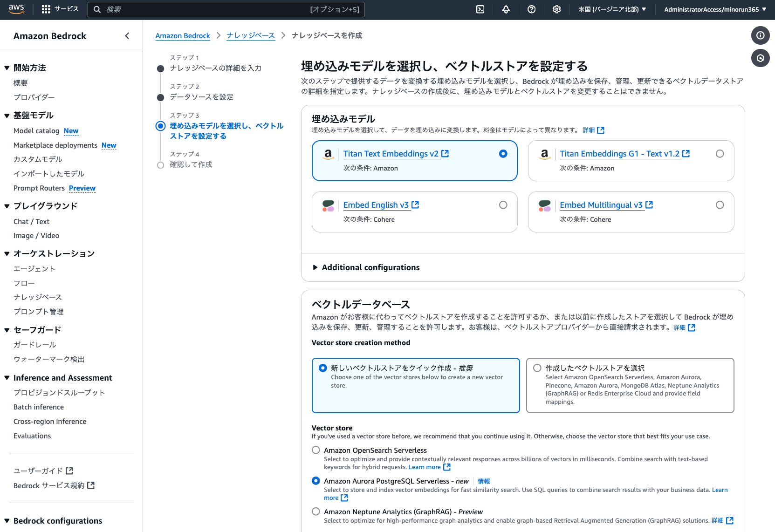The image size is (775, 532).
Task: Click Amazon Bedrock breadcrumb link
Action: pos(183,36)
